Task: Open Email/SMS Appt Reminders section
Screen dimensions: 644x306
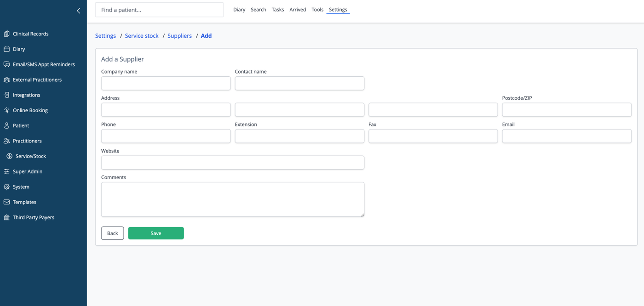Action: tap(43, 64)
